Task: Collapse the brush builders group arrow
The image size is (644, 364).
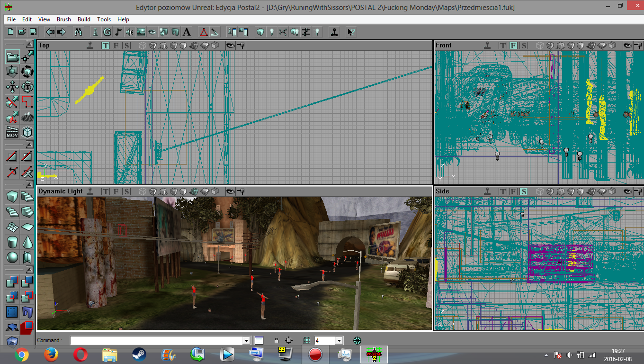Action: pos(29,183)
